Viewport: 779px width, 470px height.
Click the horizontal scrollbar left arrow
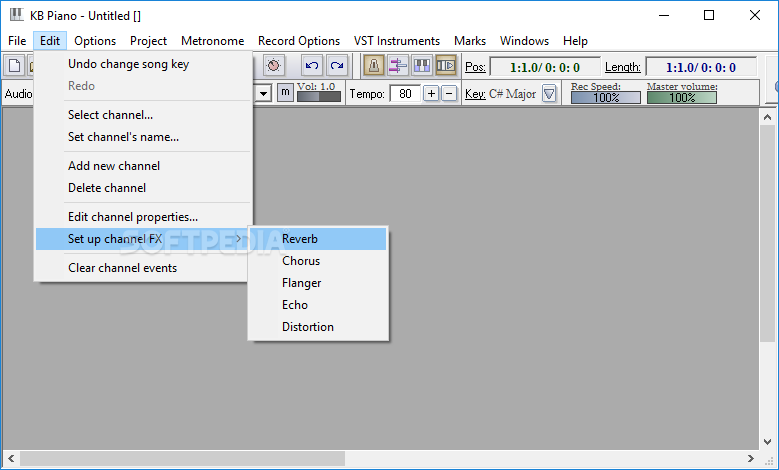(x=11, y=459)
